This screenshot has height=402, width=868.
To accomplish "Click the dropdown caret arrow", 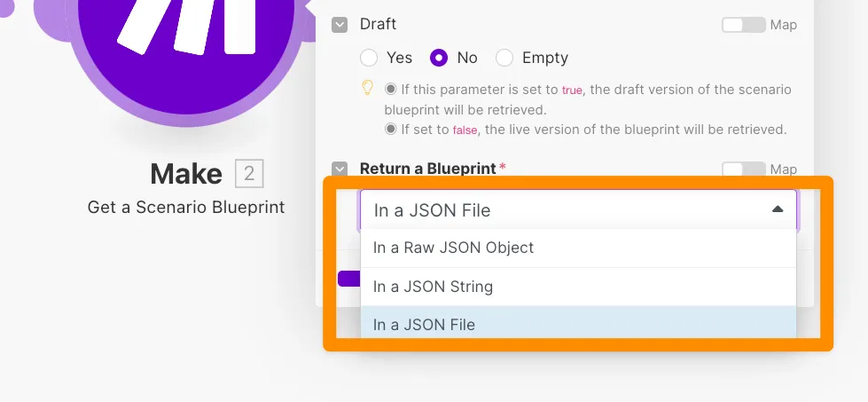I will (x=778, y=209).
